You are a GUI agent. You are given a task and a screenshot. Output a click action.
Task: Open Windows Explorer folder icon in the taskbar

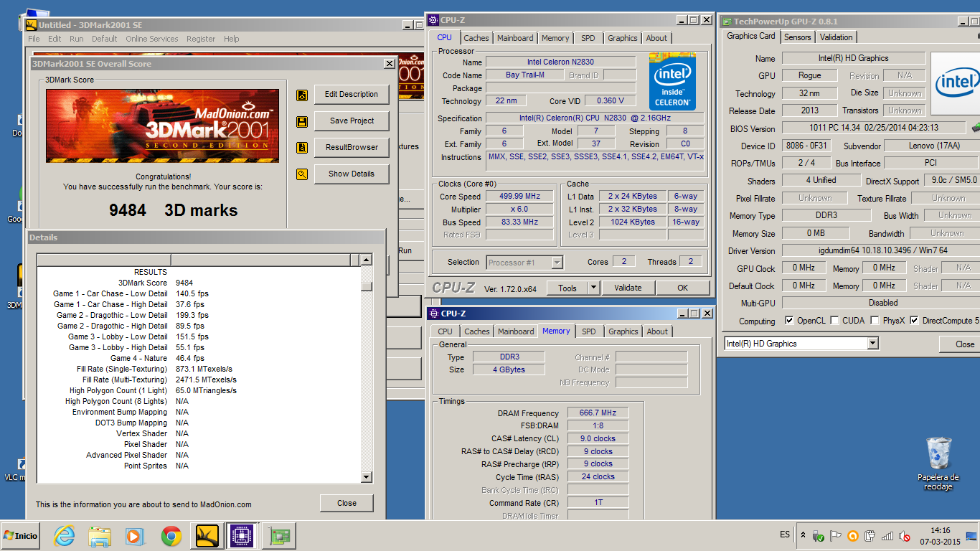(100, 536)
